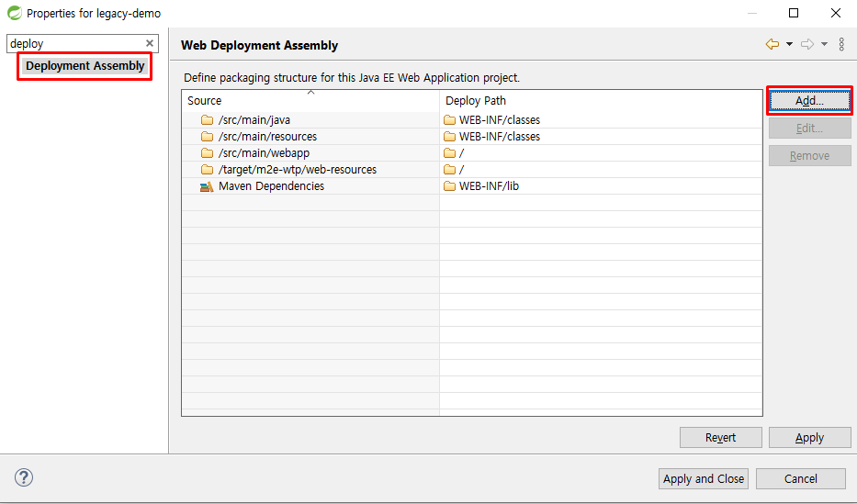Clear the deploy filter text
The height and width of the screenshot is (504, 857).
click(x=150, y=43)
